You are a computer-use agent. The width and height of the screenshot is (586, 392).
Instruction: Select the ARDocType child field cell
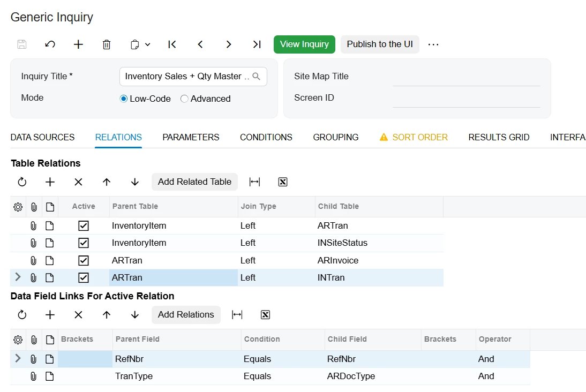click(x=373, y=376)
